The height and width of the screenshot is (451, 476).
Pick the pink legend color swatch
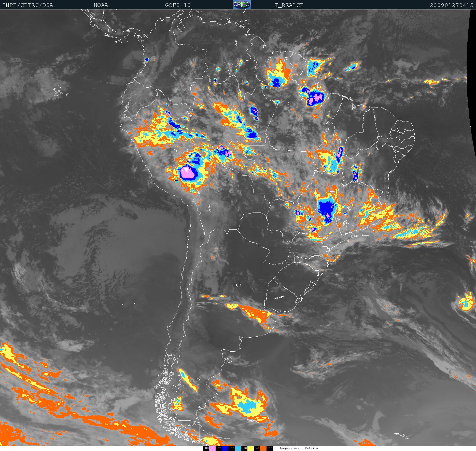pos(212,448)
